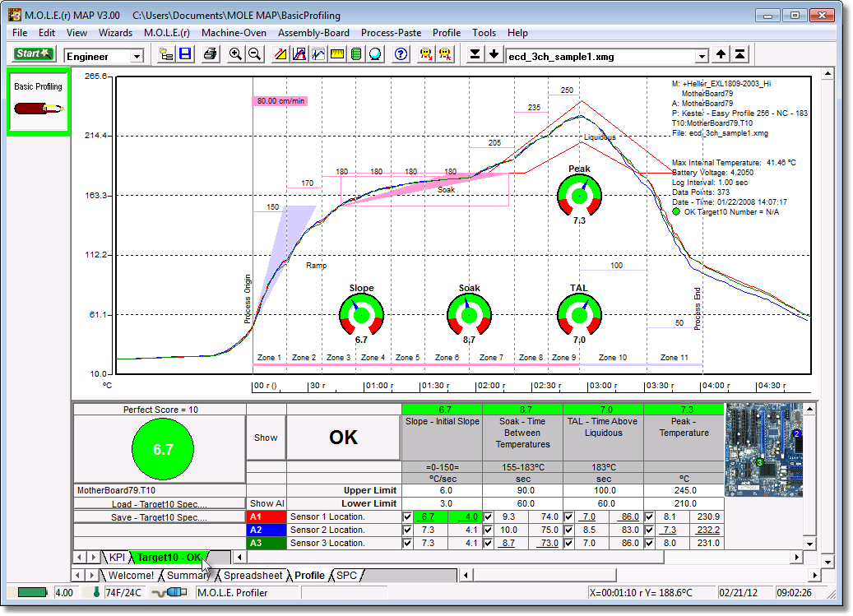
Task: Toggle TAL checkbox for Sensor 1
Action: 568,516
